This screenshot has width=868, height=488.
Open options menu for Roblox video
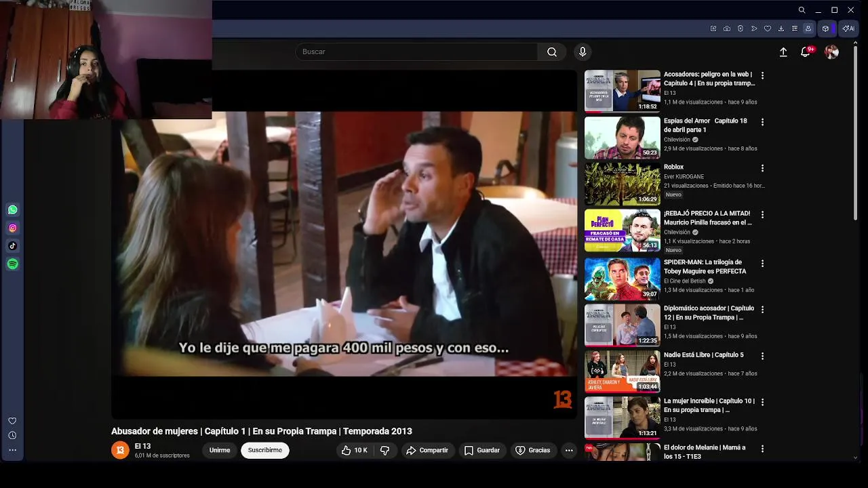[x=762, y=168]
